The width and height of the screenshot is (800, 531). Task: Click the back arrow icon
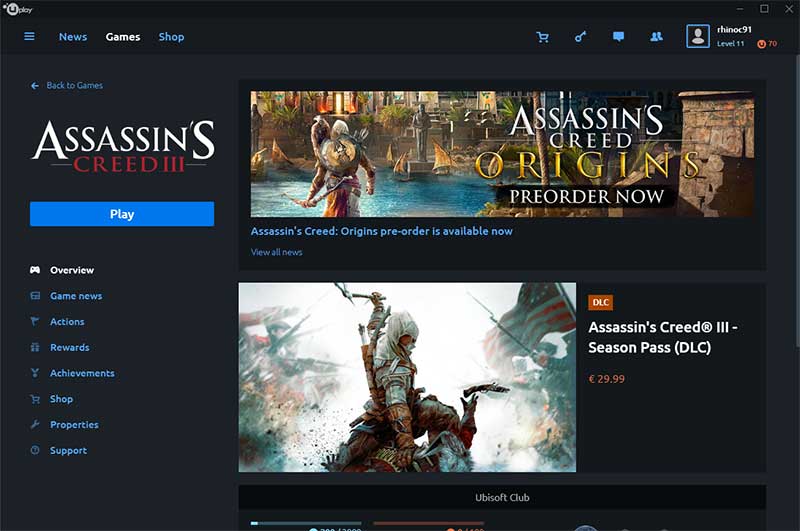coord(35,86)
